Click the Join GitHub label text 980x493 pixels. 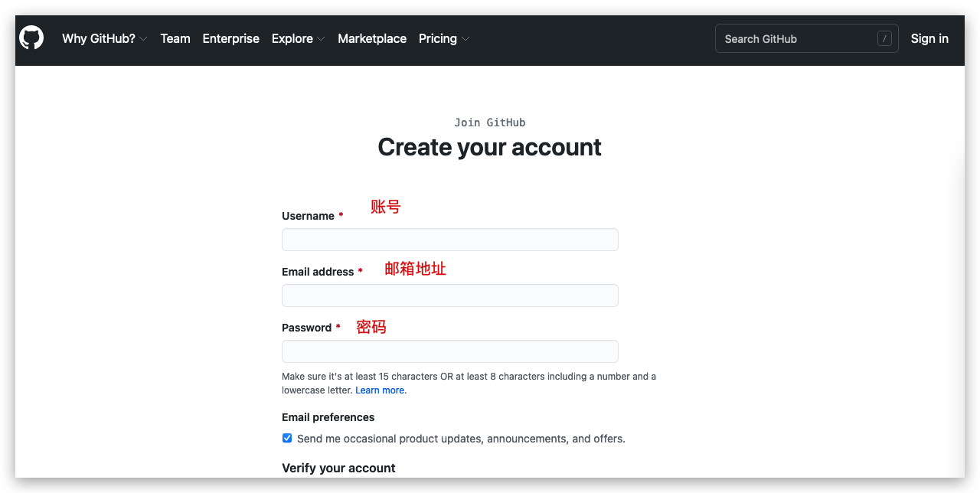(489, 122)
